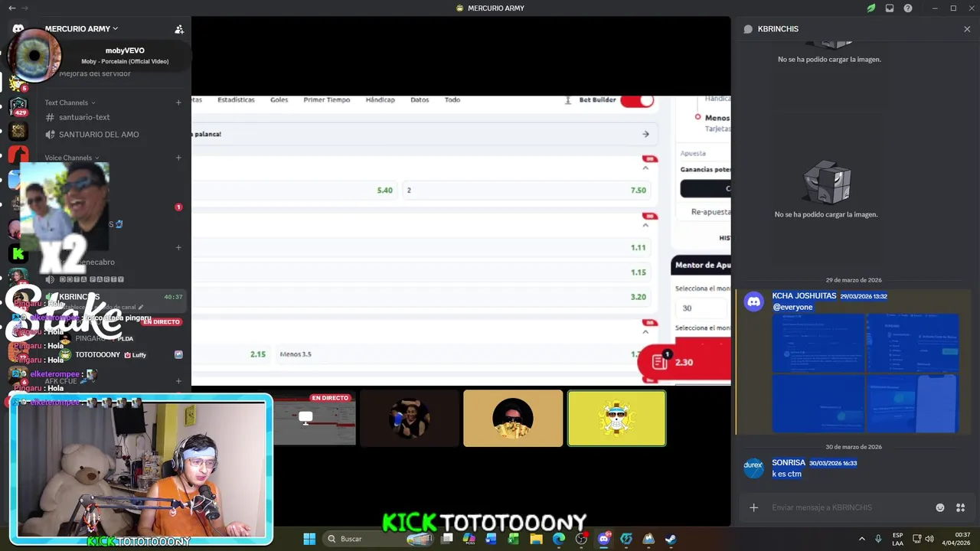This screenshot has height=551, width=980.
Task: Select the Todo tab
Action: coord(452,99)
